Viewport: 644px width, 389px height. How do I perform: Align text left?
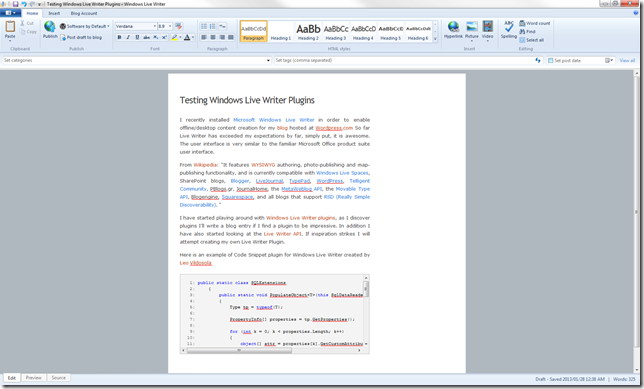(204, 37)
